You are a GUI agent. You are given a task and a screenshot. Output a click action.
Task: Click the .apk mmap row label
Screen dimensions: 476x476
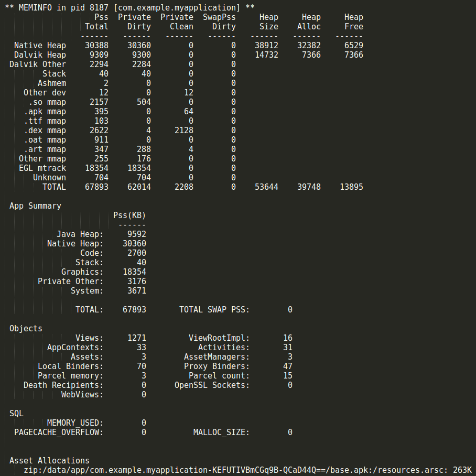click(x=45, y=112)
